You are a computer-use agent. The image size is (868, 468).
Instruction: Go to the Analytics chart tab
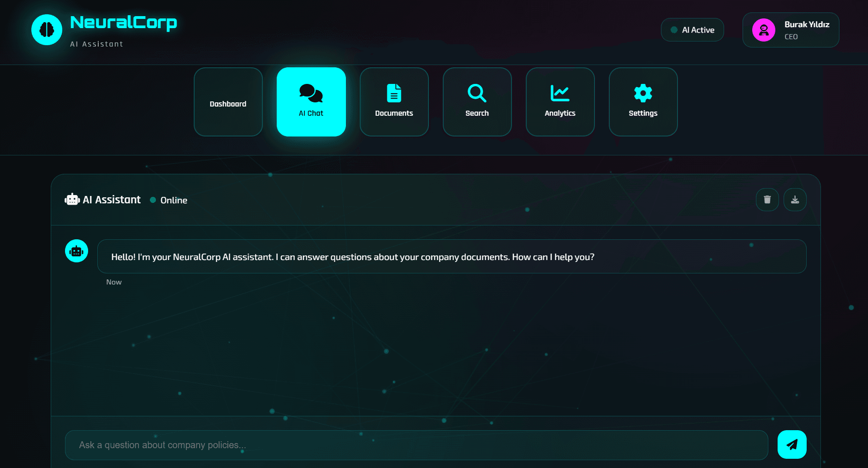click(560, 102)
